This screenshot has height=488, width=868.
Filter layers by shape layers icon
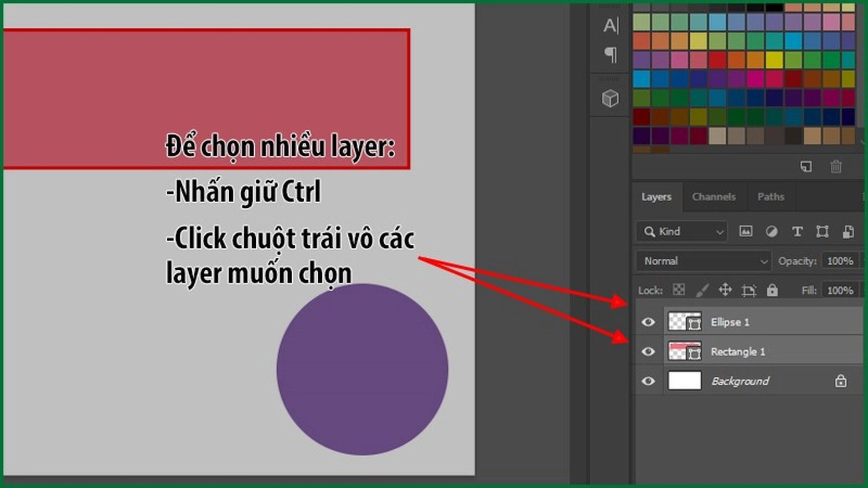coord(822,232)
